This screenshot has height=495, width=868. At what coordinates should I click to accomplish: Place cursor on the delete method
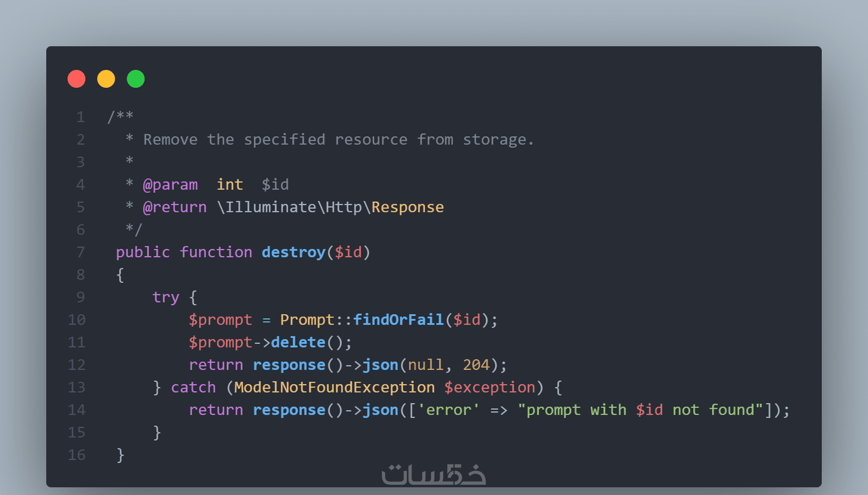(298, 342)
